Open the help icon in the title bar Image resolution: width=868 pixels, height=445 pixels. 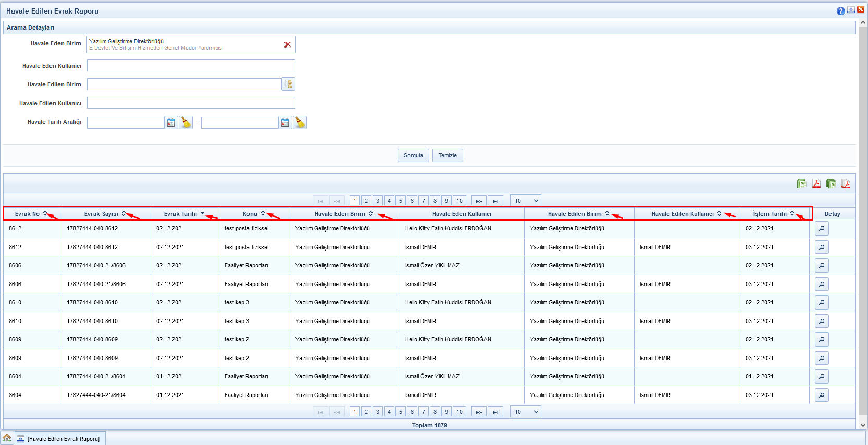(840, 11)
